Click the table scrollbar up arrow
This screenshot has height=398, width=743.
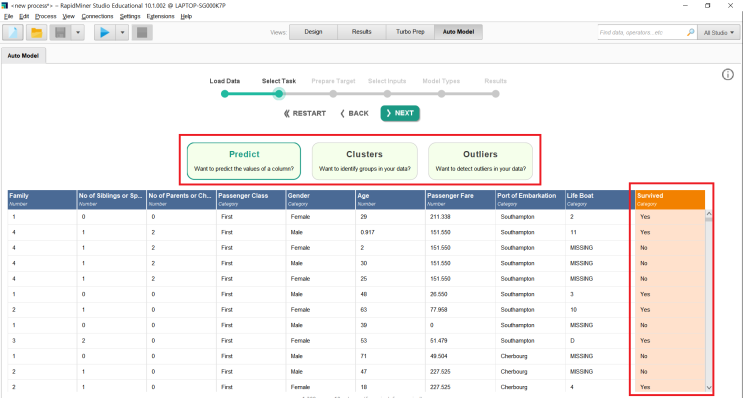click(x=709, y=214)
